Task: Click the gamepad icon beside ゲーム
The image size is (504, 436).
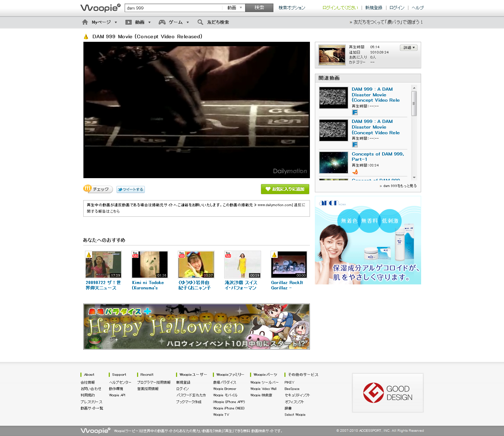Action: 162,22
